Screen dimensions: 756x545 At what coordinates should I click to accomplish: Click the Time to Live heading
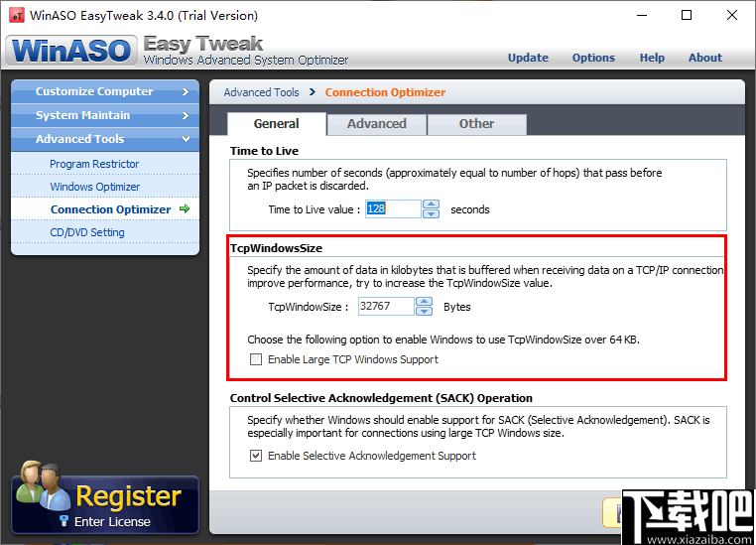pyautogui.click(x=264, y=151)
